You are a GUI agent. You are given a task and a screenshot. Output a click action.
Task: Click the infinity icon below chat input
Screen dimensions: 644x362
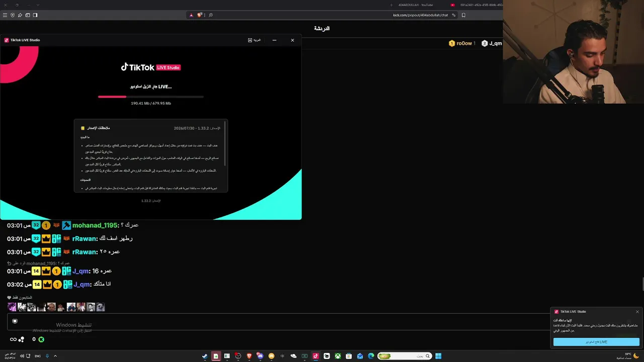(x=13, y=339)
